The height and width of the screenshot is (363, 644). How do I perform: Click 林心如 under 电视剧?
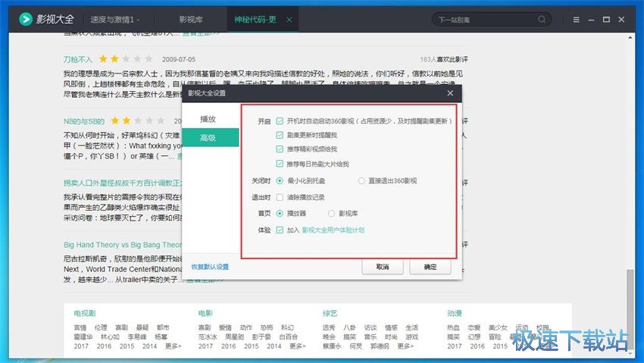coord(110,336)
